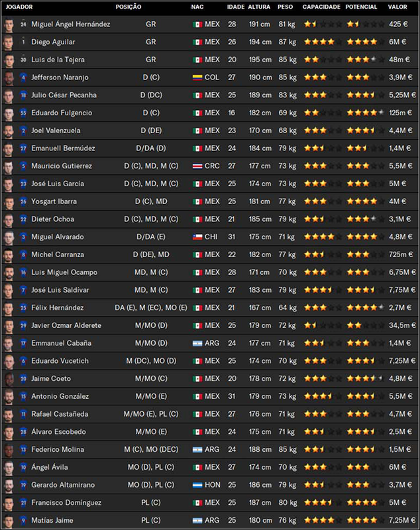This screenshot has height=530, width=420.
Task: Click shirt number 11 icon for Rafael Castañeda
Action: click(23, 413)
